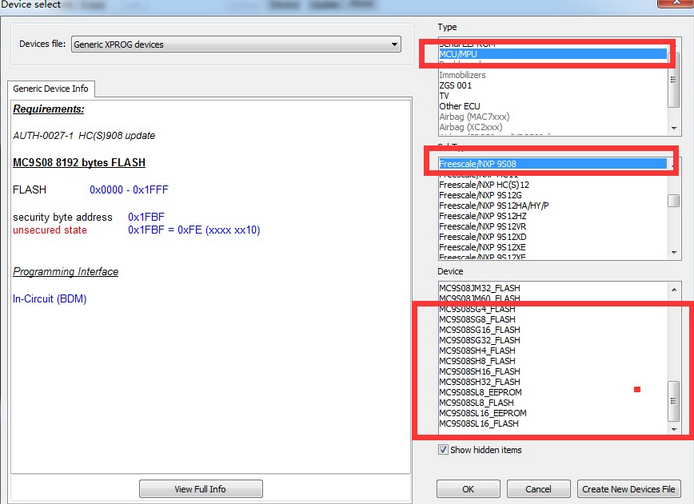The width and height of the screenshot is (694, 504).
Task: Click Sub Type list scrollbar thumb
Action: (674, 200)
